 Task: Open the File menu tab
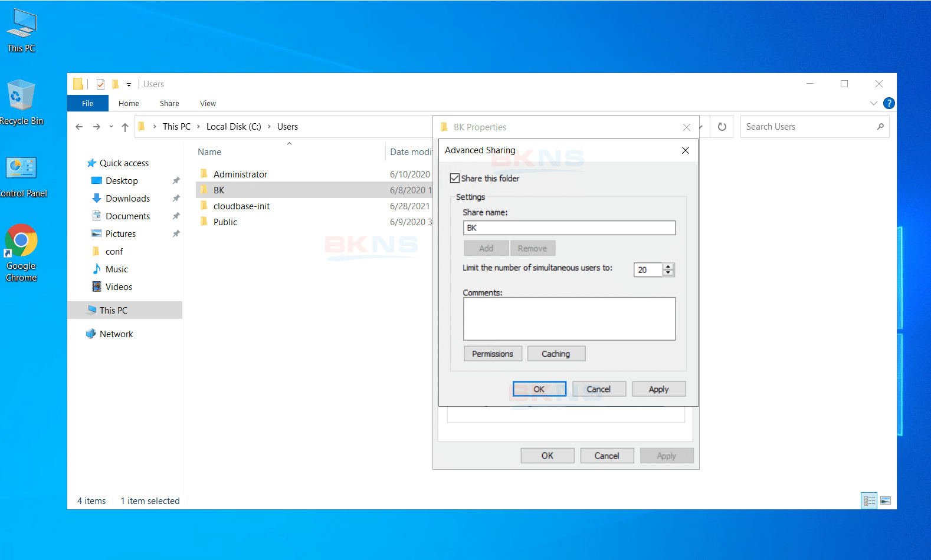click(x=87, y=103)
